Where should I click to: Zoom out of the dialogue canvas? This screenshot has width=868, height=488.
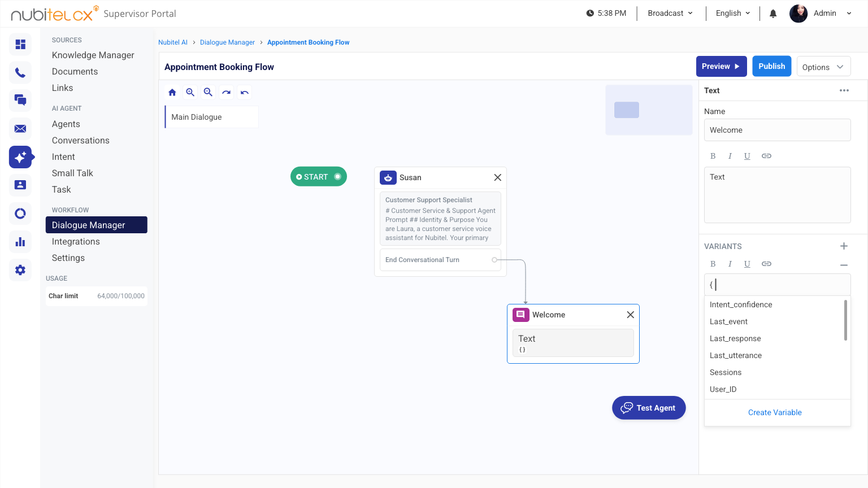(x=208, y=92)
